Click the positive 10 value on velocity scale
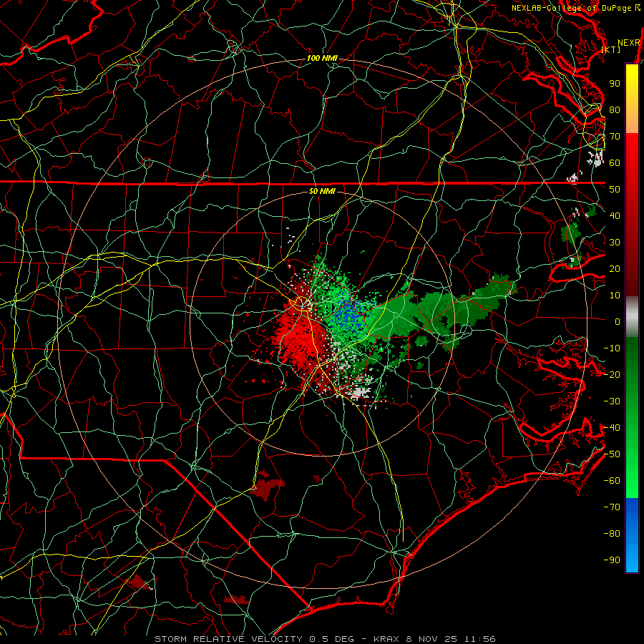The image size is (644, 644). pos(615,296)
